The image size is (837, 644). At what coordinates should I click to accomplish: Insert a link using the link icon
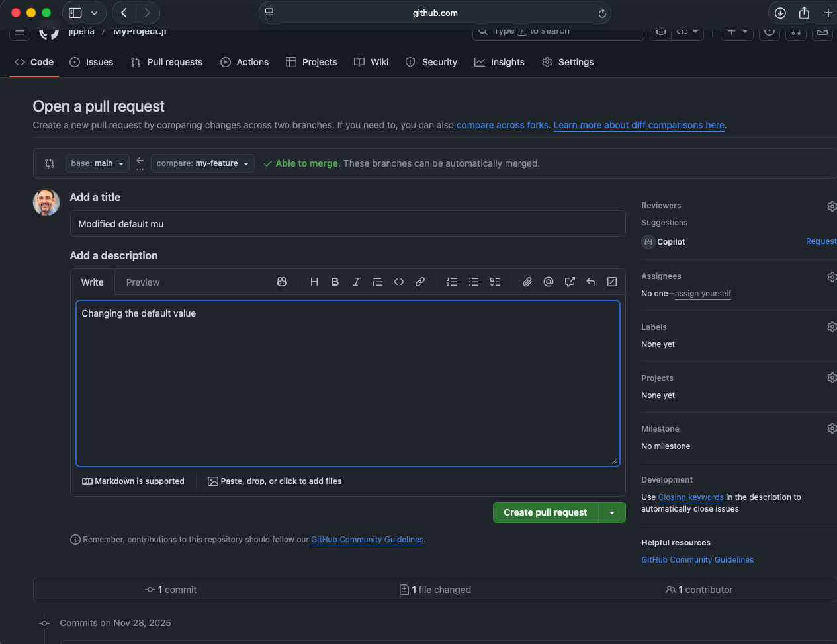pos(420,282)
